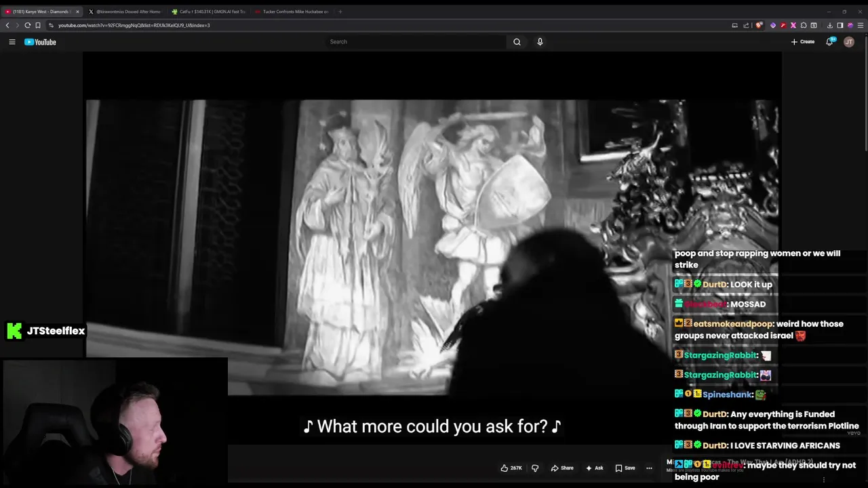Screen dimensions: 868x488
Task: Click the Kick logo beside JTSteelflex
Action: [x=14, y=331]
